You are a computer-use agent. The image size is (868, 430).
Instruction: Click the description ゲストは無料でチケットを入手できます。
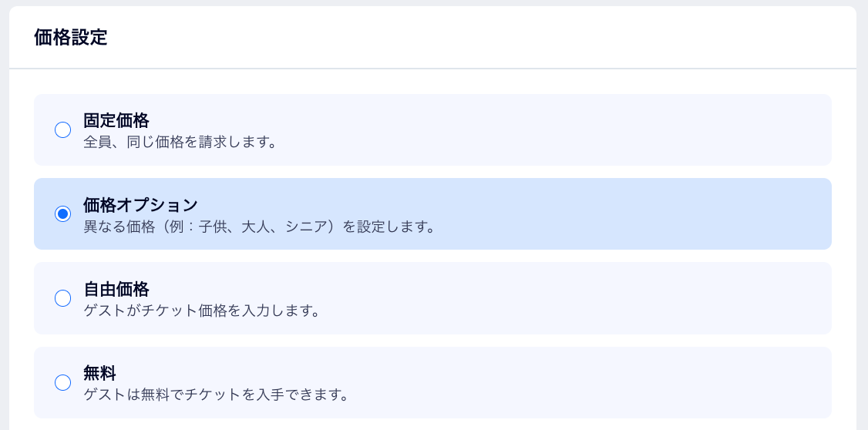click(x=216, y=396)
